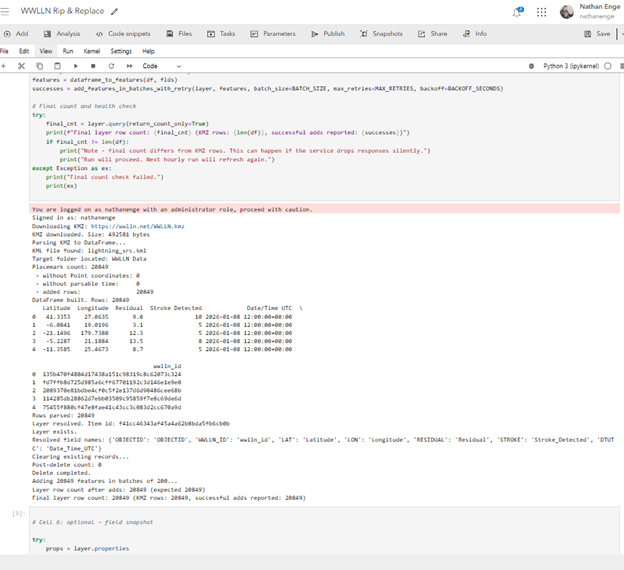This screenshot has height=570, width=624.
Task: Click 'Clearing existing records...' output line
Action: pyautogui.click(x=80, y=457)
